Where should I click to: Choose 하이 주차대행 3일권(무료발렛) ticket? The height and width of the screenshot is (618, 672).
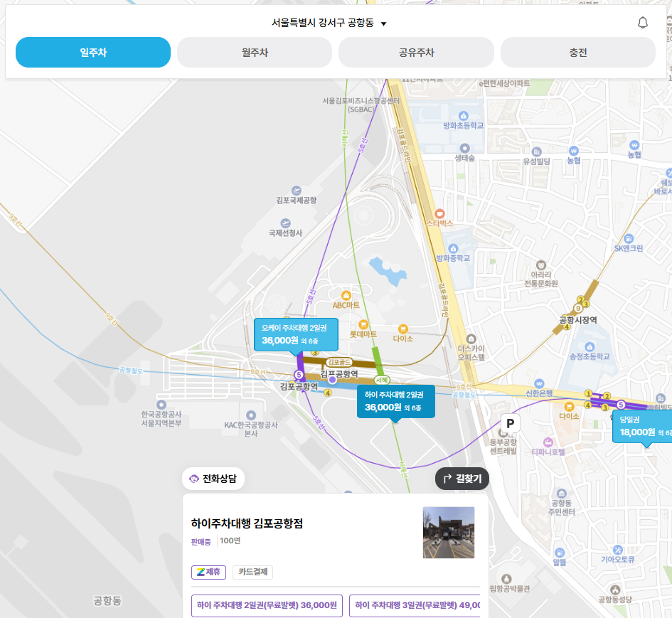415,605
